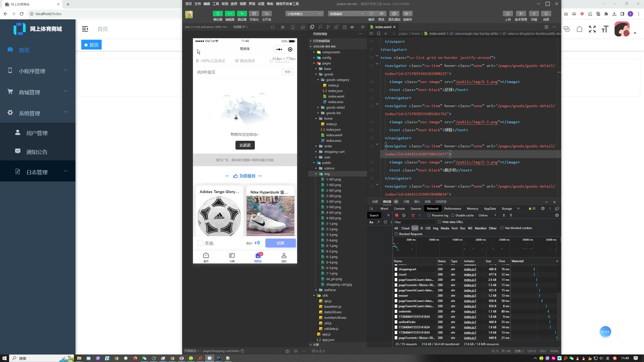Expand the 小程序管理 sidebar menu

(38, 71)
